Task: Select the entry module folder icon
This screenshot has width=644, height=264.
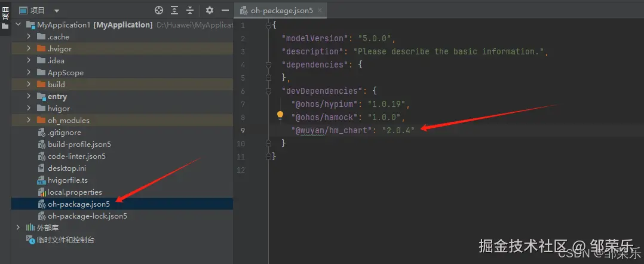Action: click(x=41, y=97)
